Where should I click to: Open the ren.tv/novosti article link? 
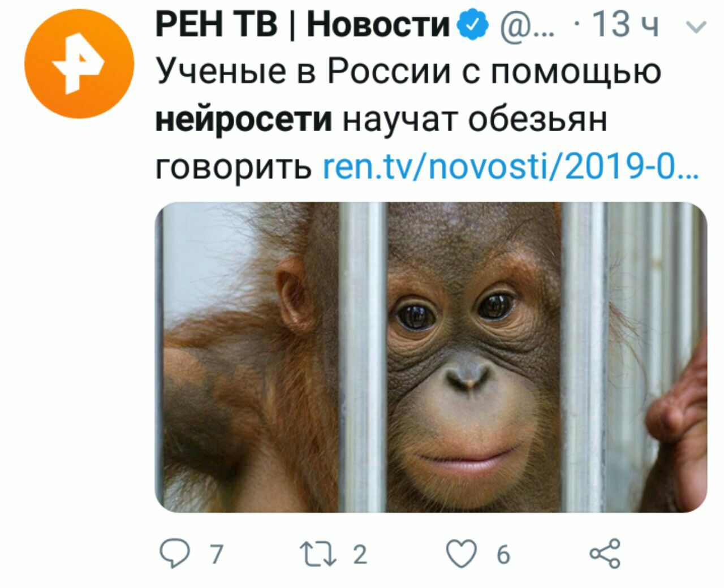coord(511,167)
